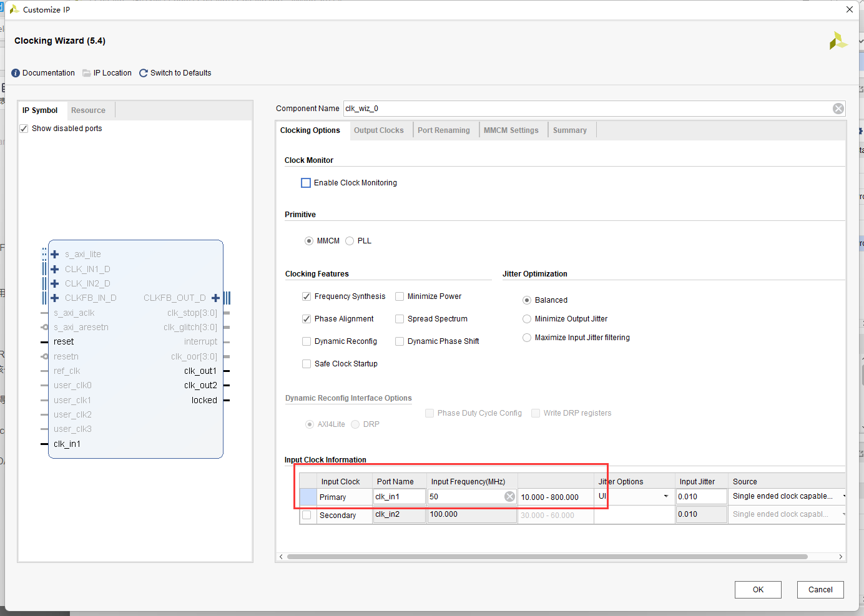This screenshot has height=616, width=864.
Task: Expand the CLK_IN1_D port plus icon
Action: click(x=55, y=269)
